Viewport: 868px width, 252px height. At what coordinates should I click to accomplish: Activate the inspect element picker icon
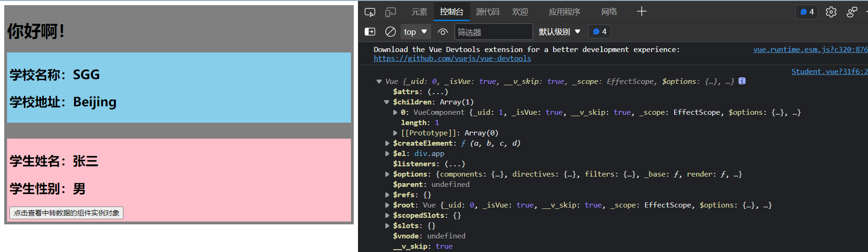click(x=370, y=12)
